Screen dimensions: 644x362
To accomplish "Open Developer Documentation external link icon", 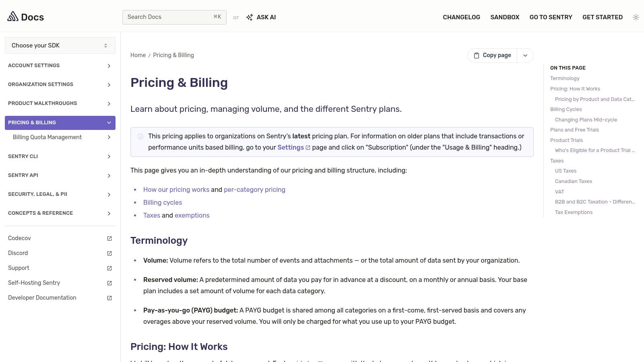I will click(109, 298).
